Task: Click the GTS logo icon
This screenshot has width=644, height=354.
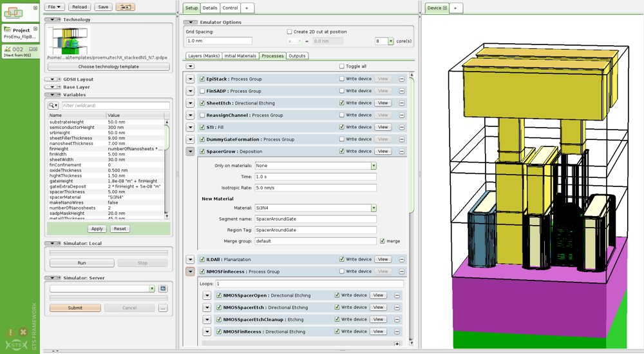Action: pyautogui.click(x=17, y=345)
